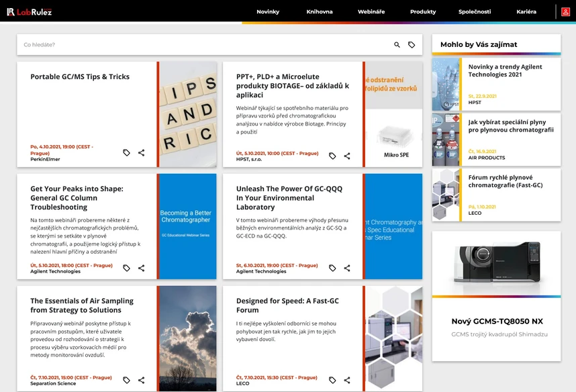Click the search magnifier icon
The image size is (576, 392).
click(397, 45)
